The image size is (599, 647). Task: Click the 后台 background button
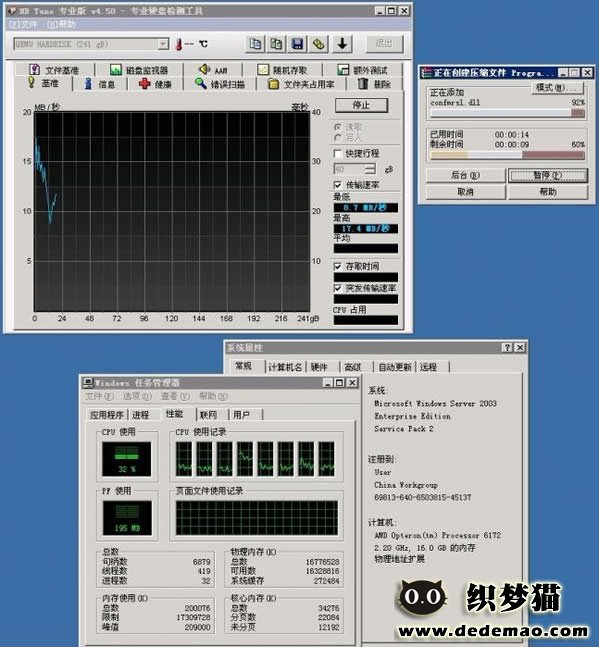coord(465,175)
